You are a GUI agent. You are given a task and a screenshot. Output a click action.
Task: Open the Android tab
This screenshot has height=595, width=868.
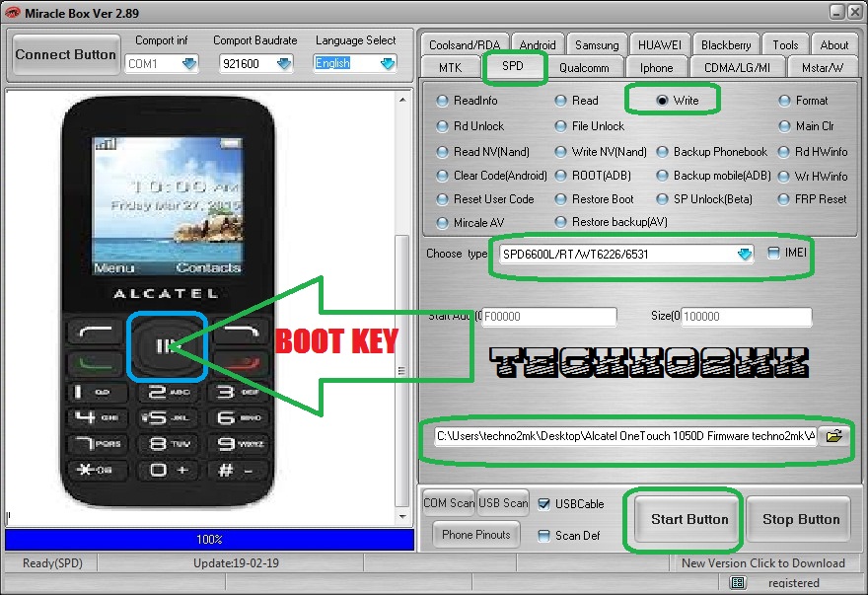tap(538, 44)
